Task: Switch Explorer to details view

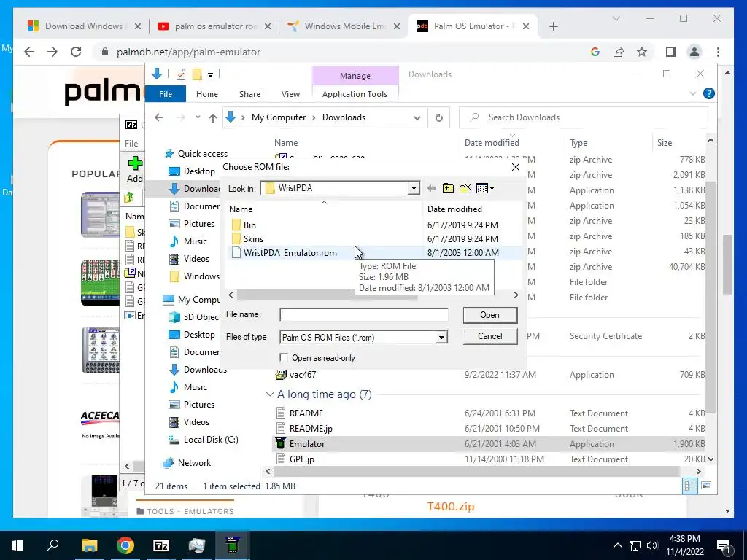Action: (x=690, y=485)
